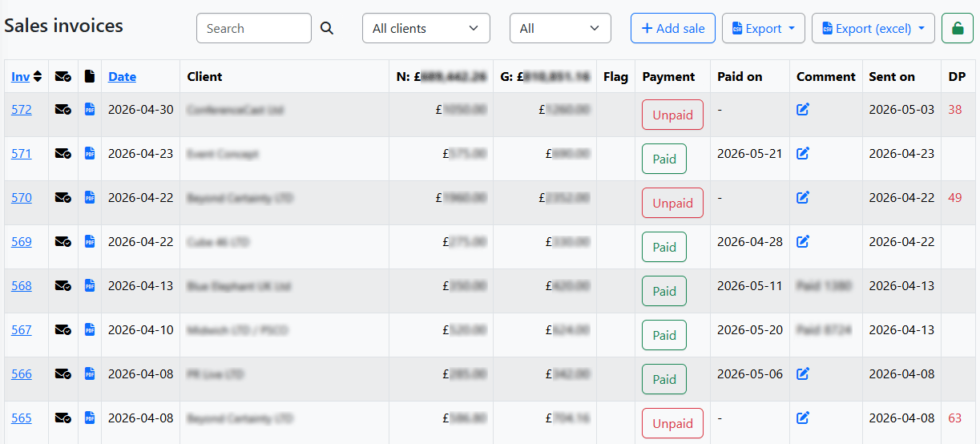
Task: Toggle Unpaid status for invoice 572
Action: [672, 115]
